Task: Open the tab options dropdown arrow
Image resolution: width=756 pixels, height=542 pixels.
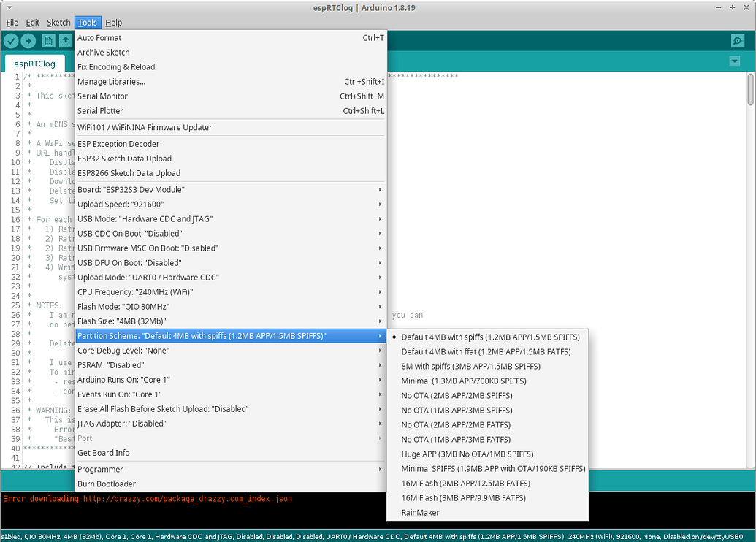Action: (734, 61)
